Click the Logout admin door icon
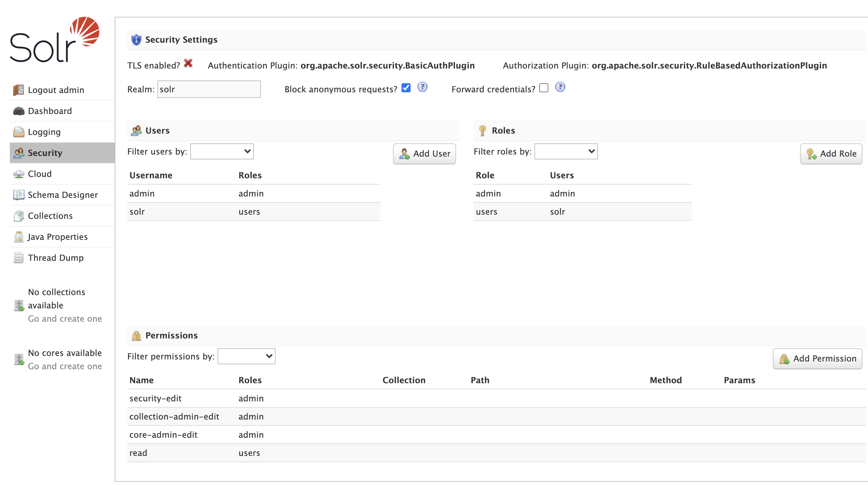 pyautogui.click(x=19, y=90)
